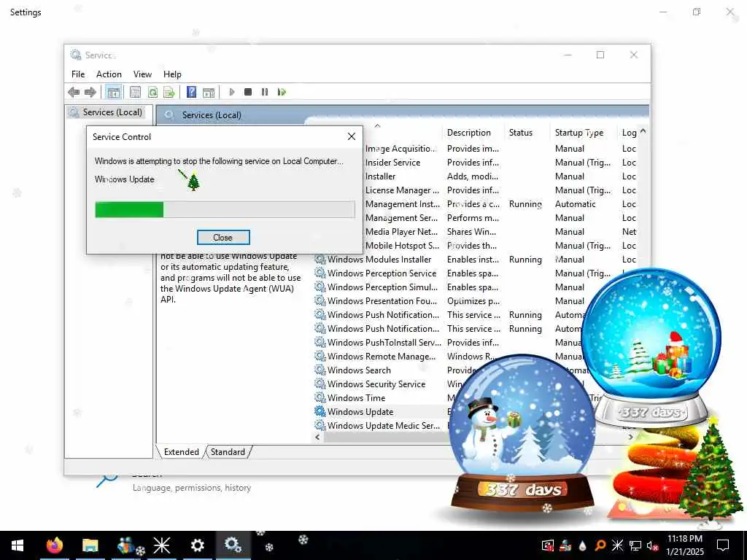The width and height of the screenshot is (747, 560).
Task: Open the Help menu in Services
Action: [172, 74]
